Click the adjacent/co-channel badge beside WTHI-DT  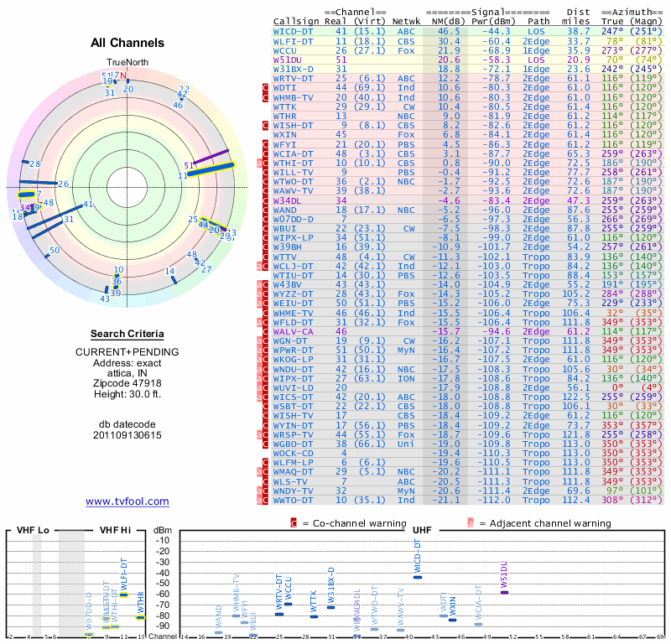tap(263, 163)
